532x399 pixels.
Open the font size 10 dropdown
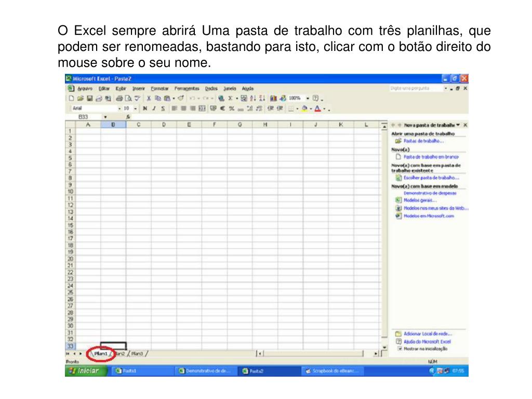pos(136,109)
